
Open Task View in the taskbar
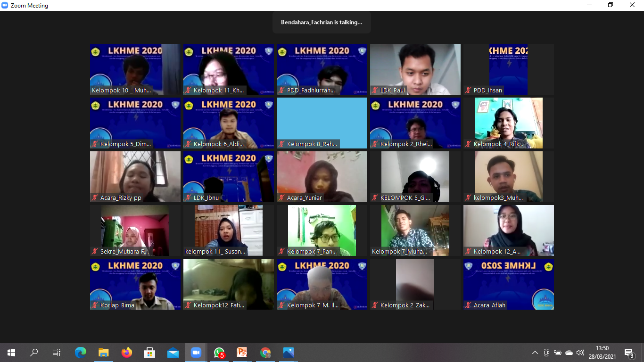pyautogui.click(x=57, y=353)
